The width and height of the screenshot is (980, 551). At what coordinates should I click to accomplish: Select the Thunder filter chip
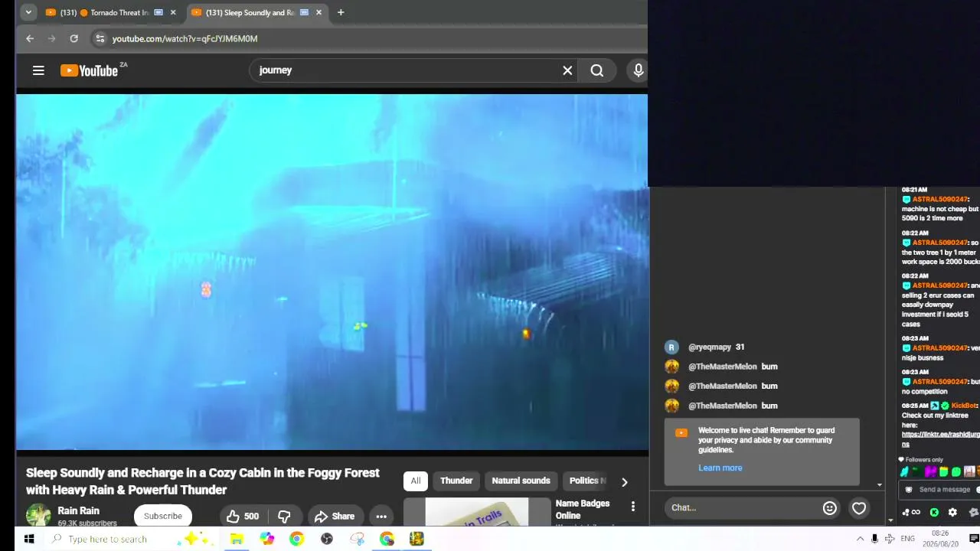tap(456, 481)
